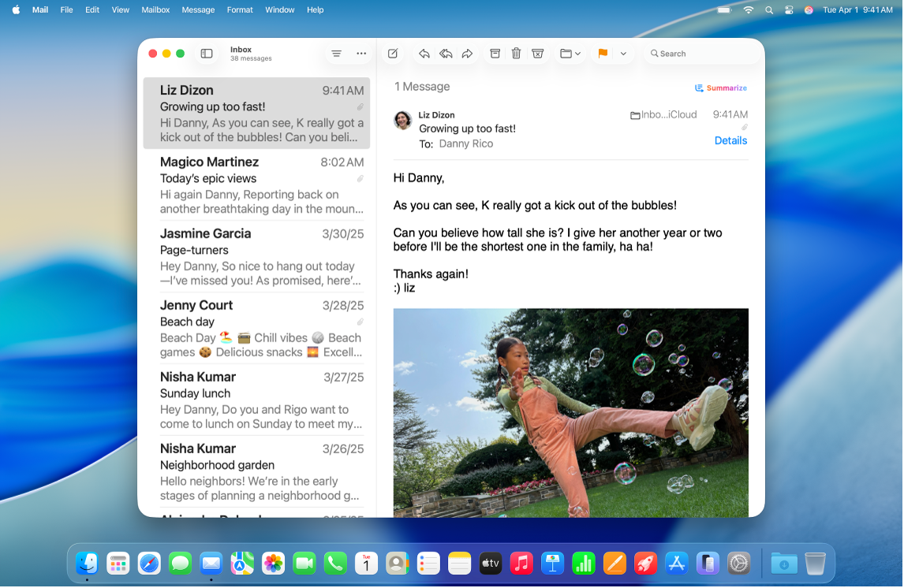
Task: Show the message Details
Action: (730, 140)
